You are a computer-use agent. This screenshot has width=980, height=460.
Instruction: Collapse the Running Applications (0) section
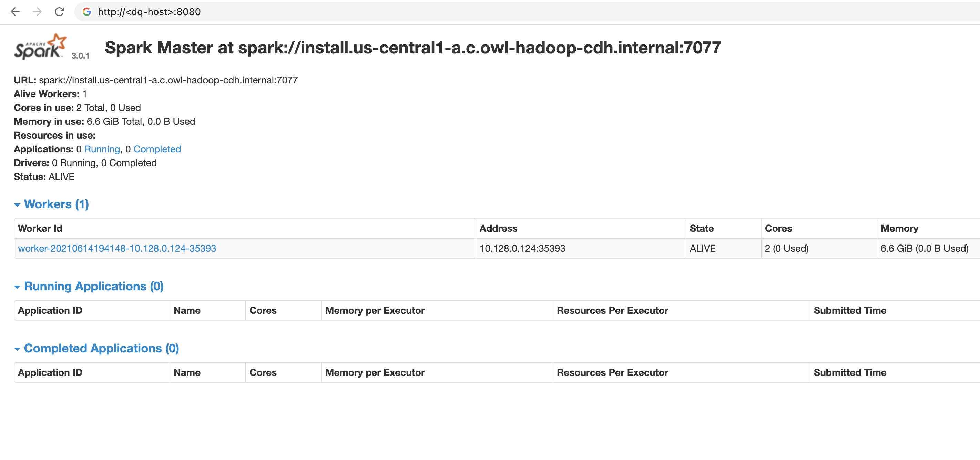94,286
